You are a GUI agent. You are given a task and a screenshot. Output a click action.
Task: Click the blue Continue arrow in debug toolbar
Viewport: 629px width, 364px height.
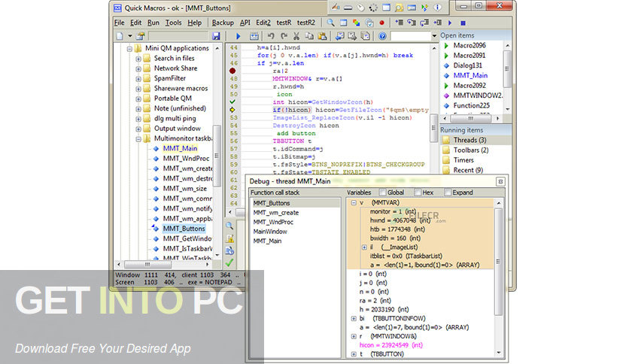450,23
